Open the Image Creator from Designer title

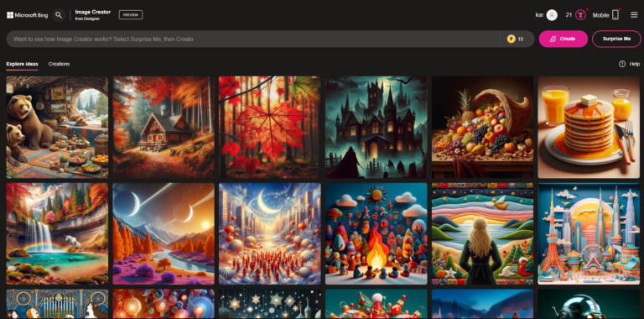(x=93, y=15)
